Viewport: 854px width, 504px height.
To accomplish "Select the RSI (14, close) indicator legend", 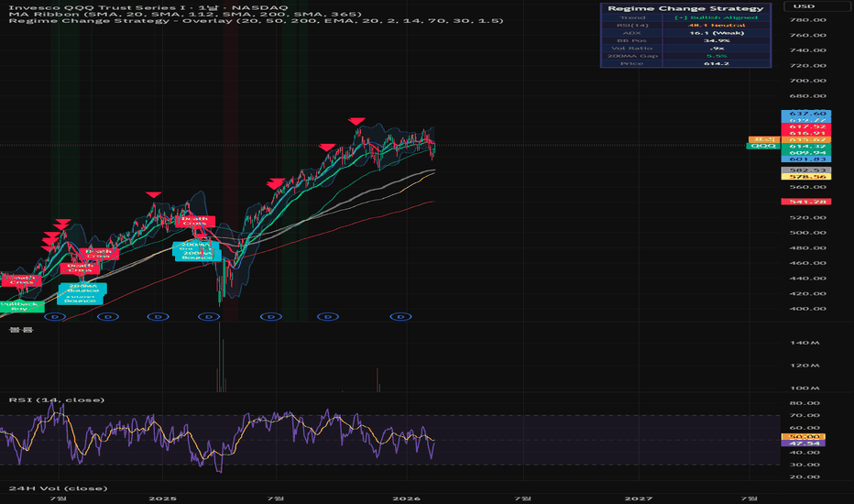I will pyautogui.click(x=57, y=400).
